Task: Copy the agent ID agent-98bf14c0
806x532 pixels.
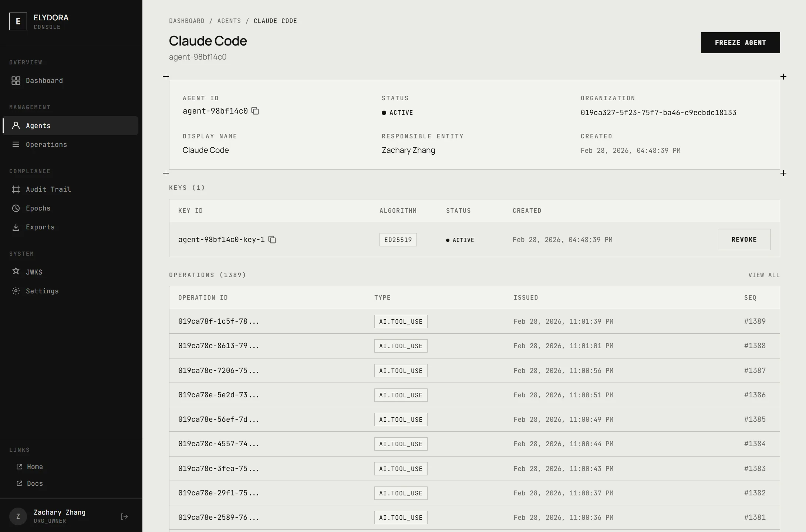Action: click(x=256, y=111)
